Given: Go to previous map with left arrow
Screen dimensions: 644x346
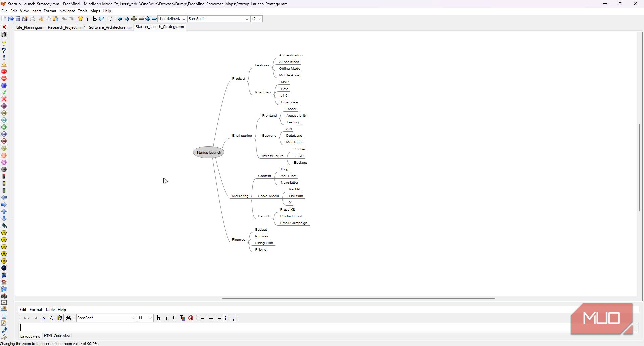Looking at the screenshot, I should [x=120, y=19].
